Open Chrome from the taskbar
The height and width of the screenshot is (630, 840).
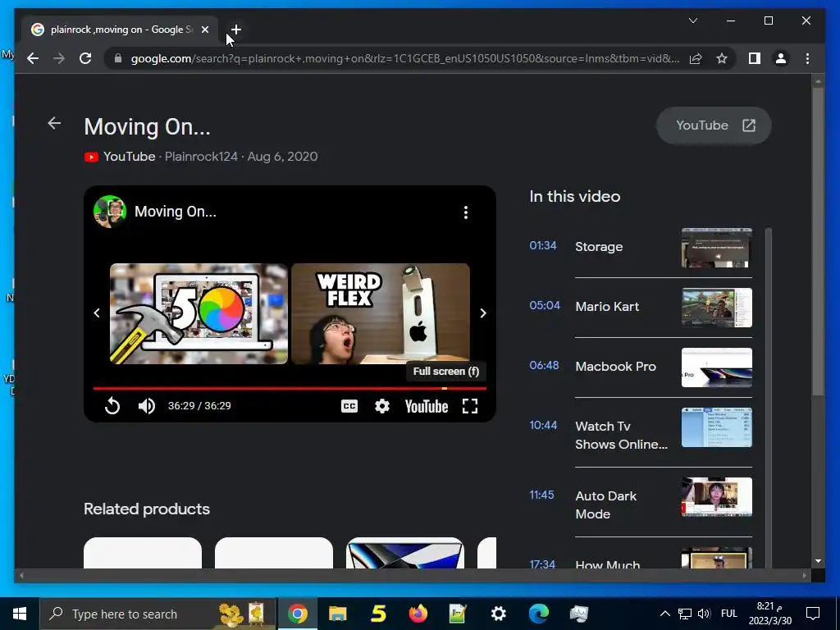coord(297,614)
